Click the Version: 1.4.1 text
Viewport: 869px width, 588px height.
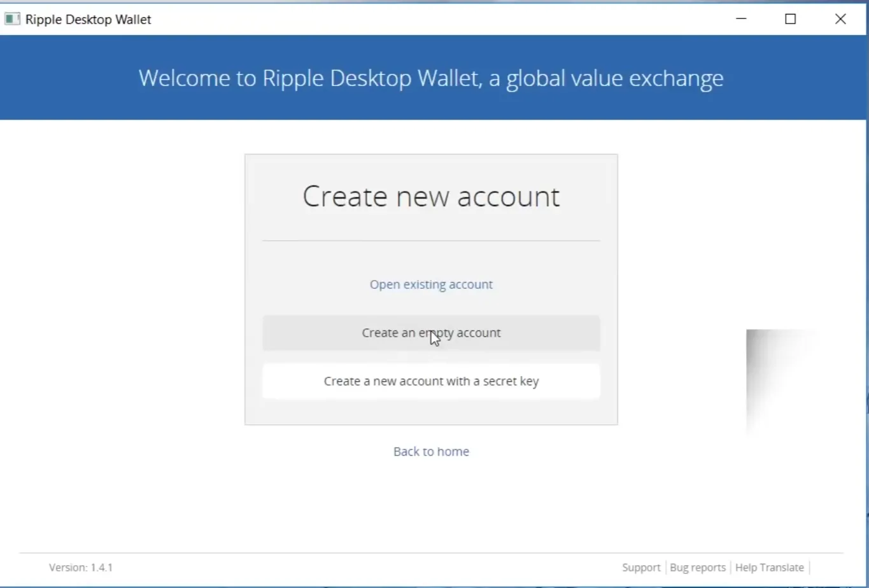tap(81, 567)
